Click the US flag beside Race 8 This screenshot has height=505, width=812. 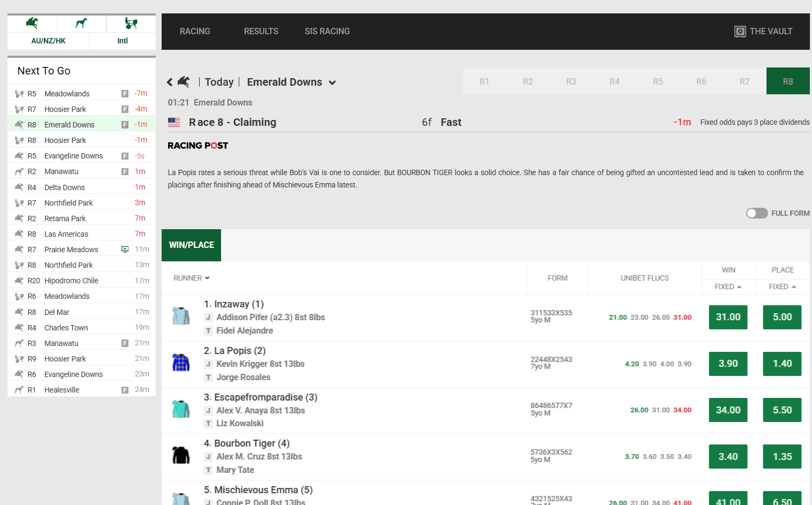click(174, 122)
